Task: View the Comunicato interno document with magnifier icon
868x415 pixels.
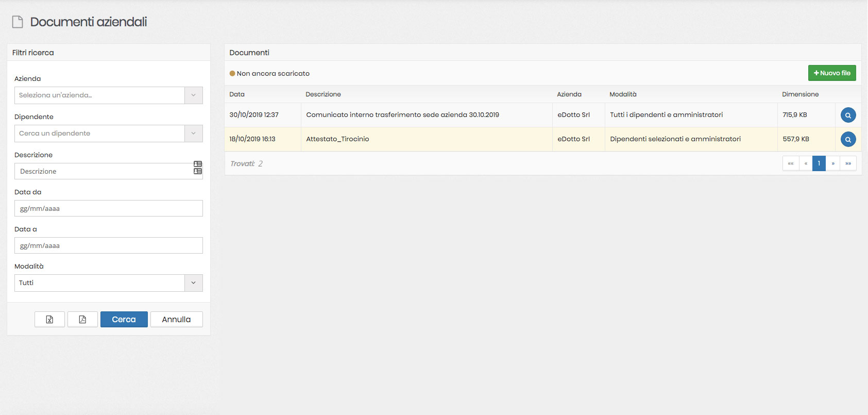Action: point(848,115)
